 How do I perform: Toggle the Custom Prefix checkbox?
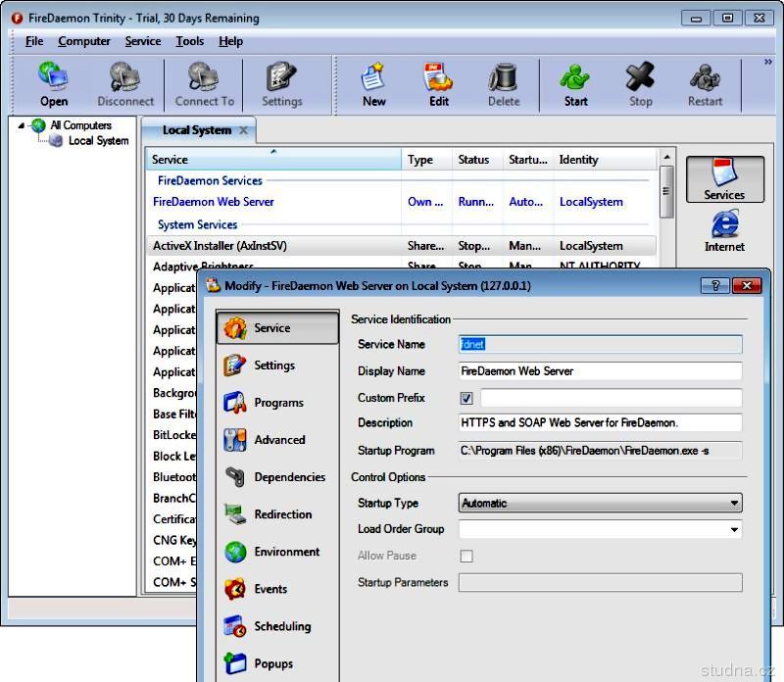pos(466,399)
